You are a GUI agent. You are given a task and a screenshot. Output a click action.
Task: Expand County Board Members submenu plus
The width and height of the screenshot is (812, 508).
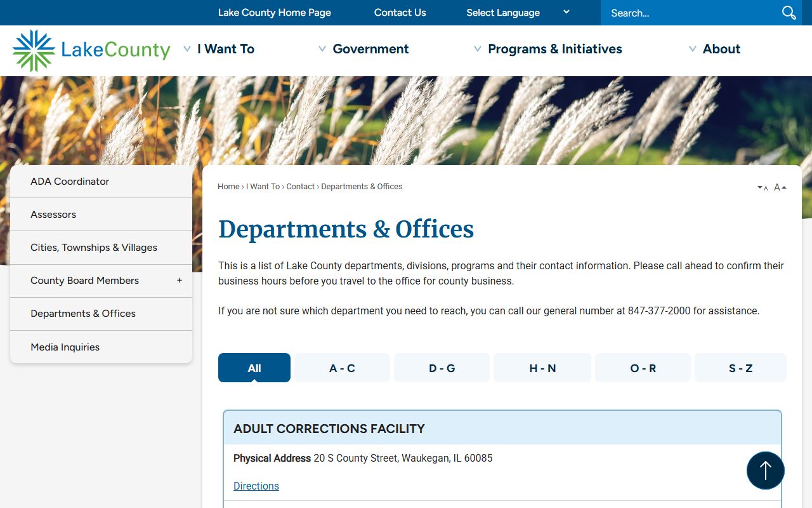[x=180, y=280]
